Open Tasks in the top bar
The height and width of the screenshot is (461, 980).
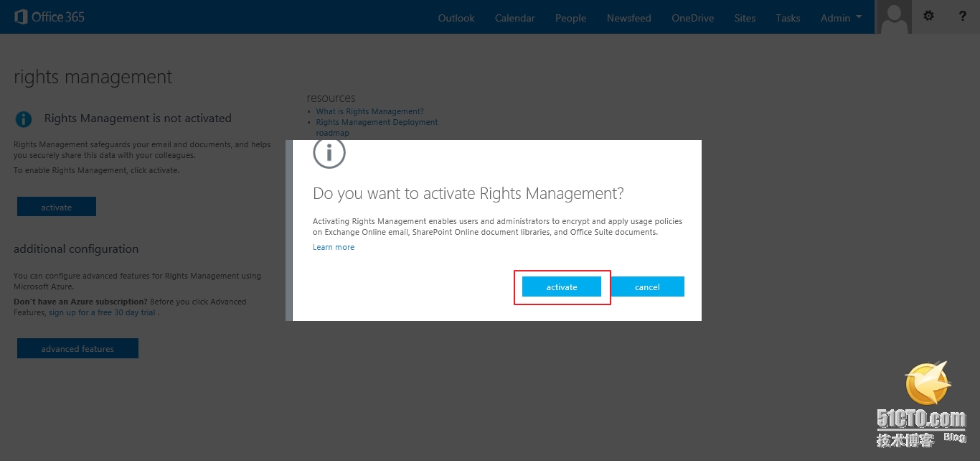(788, 18)
